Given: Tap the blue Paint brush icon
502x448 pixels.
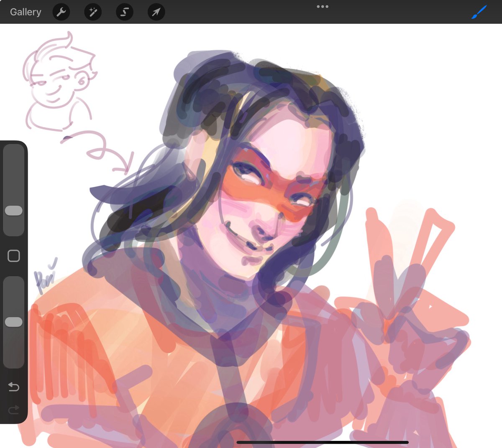Looking at the screenshot, I should 479,11.
